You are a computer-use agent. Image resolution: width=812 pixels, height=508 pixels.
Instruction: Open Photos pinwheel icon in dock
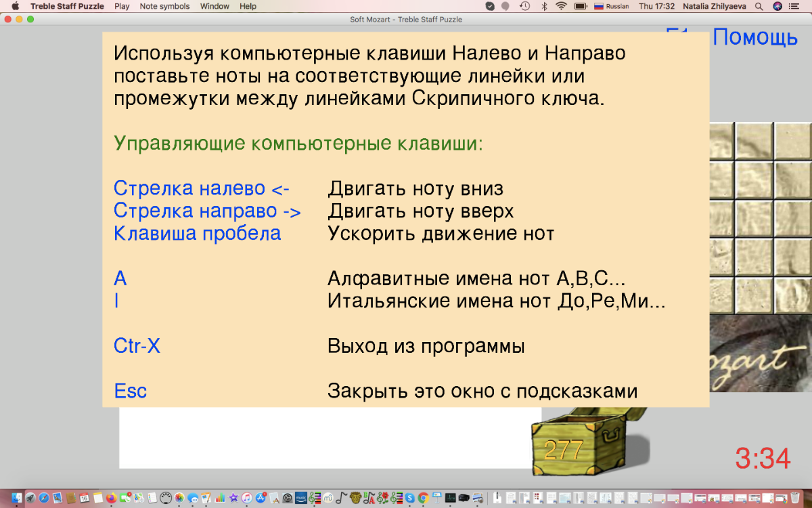[179, 499]
